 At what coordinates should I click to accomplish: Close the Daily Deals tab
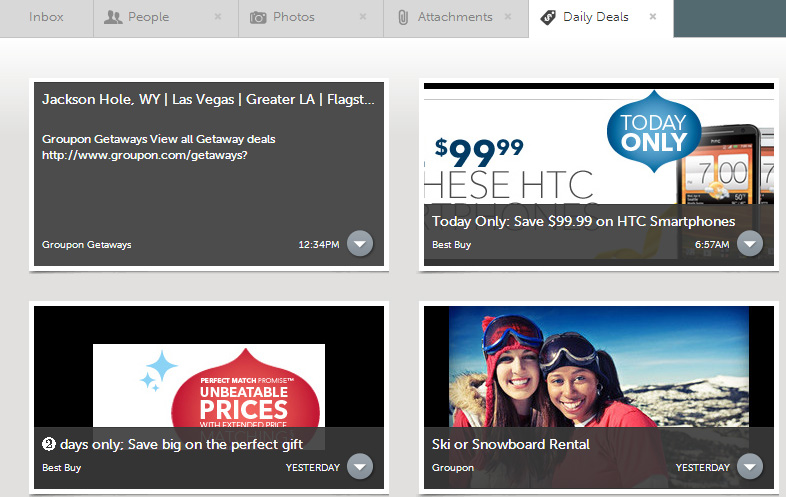(653, 17)
